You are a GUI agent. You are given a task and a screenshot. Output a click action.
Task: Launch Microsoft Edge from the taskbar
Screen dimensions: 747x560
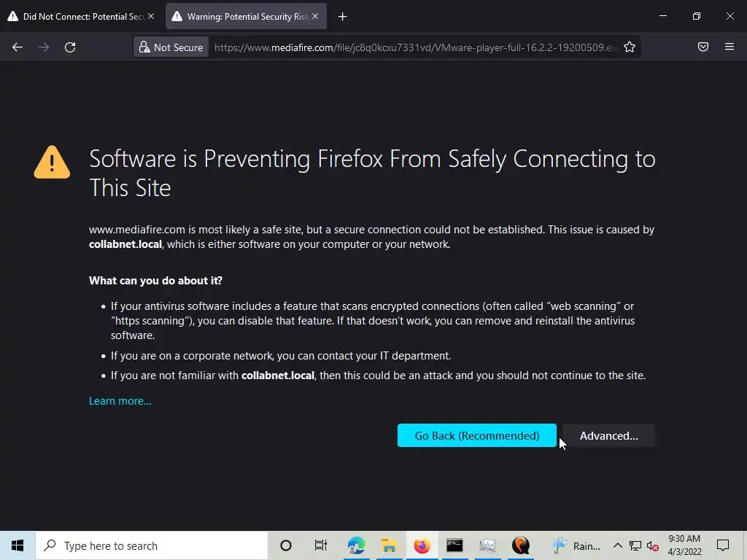click(356, 545)
